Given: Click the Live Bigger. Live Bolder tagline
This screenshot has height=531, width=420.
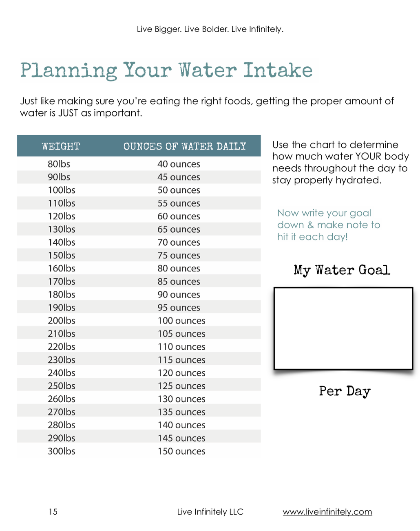Looking at the screenshot, I should coord(210,29).
